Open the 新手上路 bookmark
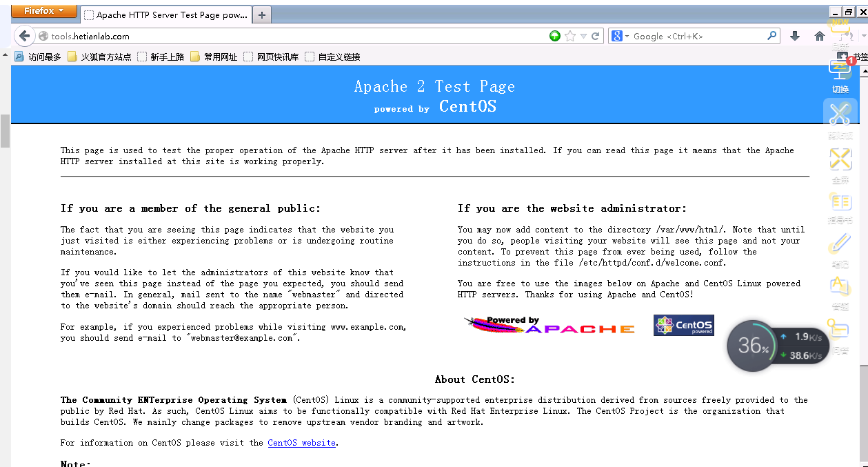The height and width of the screenshot is (467, 868). coord(161,57)
